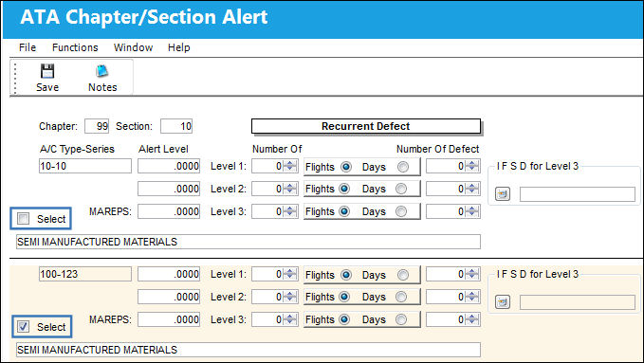644x363 pixels.
Task: Open the Notes toolbar icon
Action: point(101,71)
